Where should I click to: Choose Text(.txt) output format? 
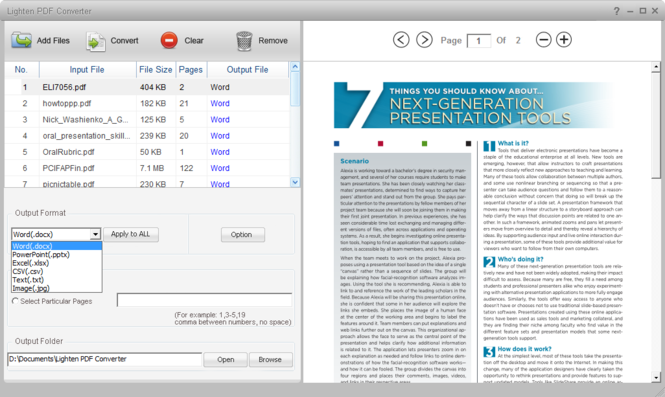56,280
